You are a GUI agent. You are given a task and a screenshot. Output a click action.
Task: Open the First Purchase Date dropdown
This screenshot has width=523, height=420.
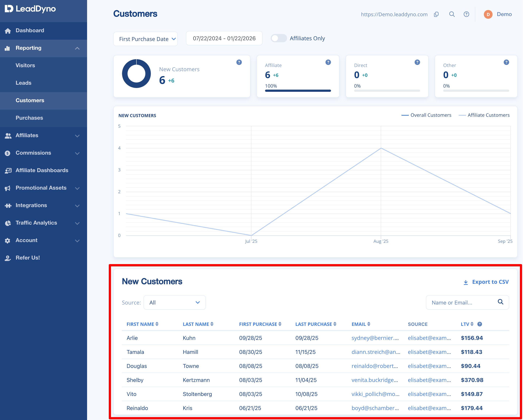[x=146, y=39]
